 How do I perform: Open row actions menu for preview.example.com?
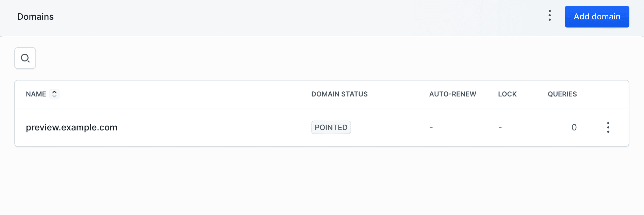tap(608, 127)
